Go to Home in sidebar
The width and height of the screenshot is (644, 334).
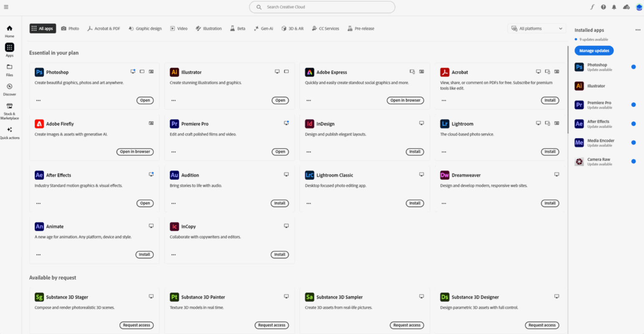(x=10, y=31)
